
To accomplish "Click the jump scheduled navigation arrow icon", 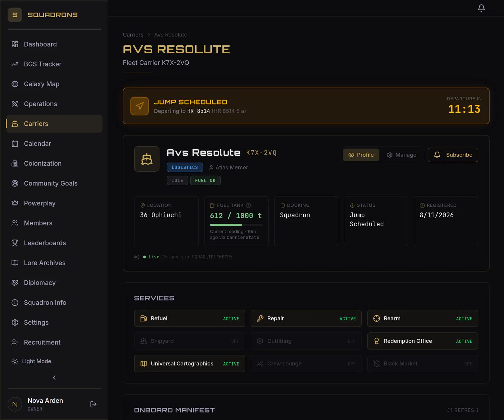I will 140,106.
